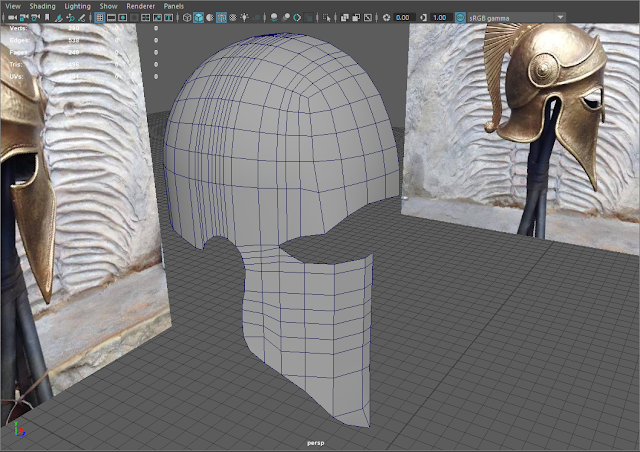The width and height of the screenshot is (640, 452).
Task: Click the UVs label in the HUD
Action: [x=16, y=76]
